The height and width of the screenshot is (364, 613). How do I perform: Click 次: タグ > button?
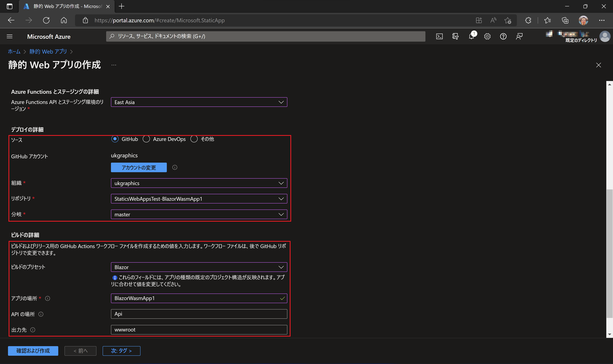121,351
